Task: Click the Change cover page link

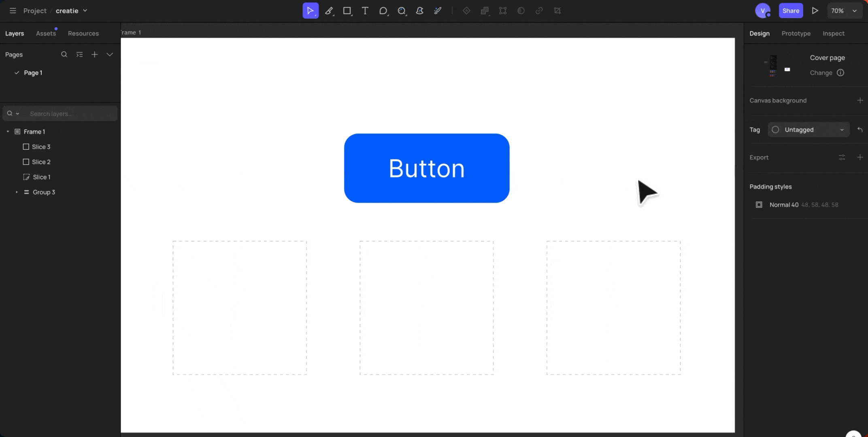Action: pyautogui.click(x=821, y=73)
